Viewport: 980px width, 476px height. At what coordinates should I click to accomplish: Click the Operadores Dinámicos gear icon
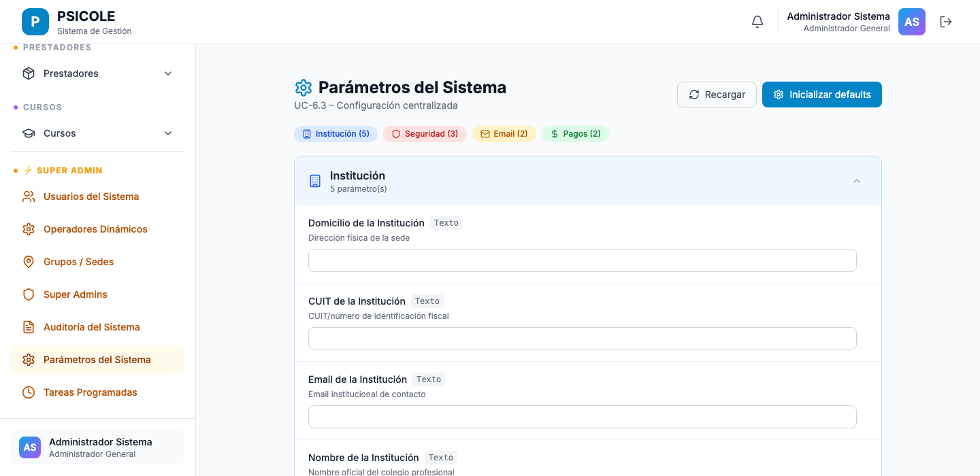[29, 229]
